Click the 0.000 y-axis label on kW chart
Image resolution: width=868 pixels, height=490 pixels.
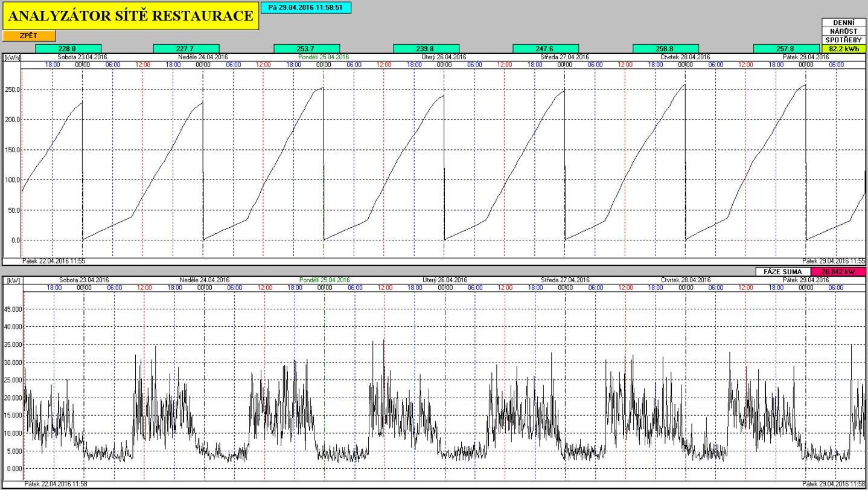14,469
